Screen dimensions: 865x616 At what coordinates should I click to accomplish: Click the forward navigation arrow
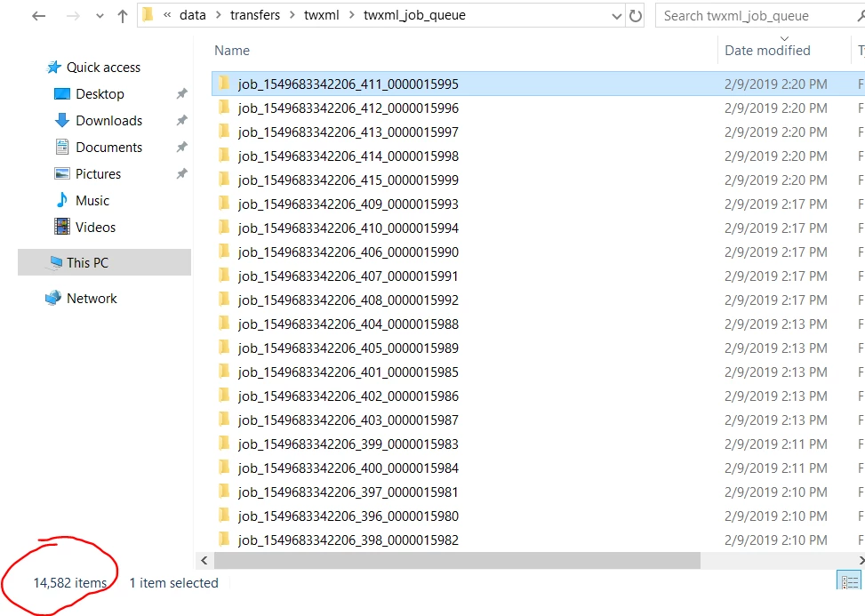(x=73, y=16)
